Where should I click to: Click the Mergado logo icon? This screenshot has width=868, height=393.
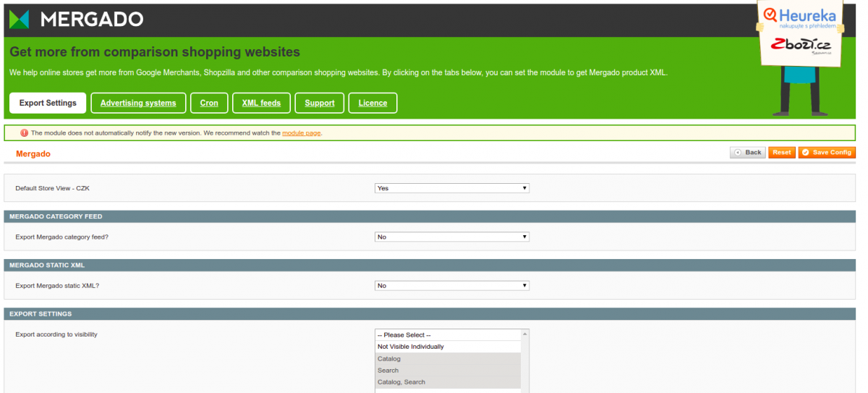pyautogui.click(x=20, y=20)
